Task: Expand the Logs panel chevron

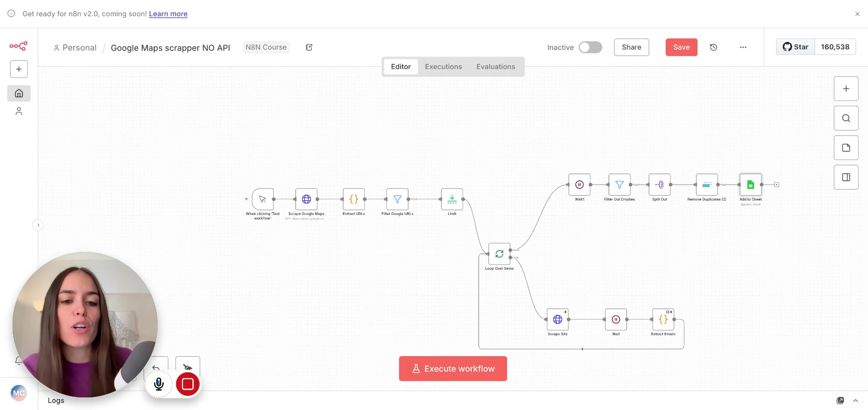Action: (x=855, y=401)
